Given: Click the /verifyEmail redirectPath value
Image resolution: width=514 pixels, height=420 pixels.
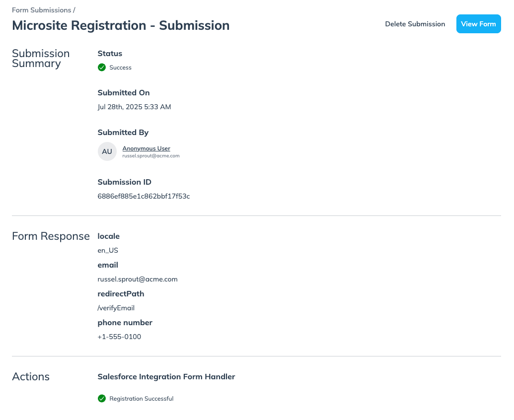Looking at the screenshot, I should tap(116, 308).
